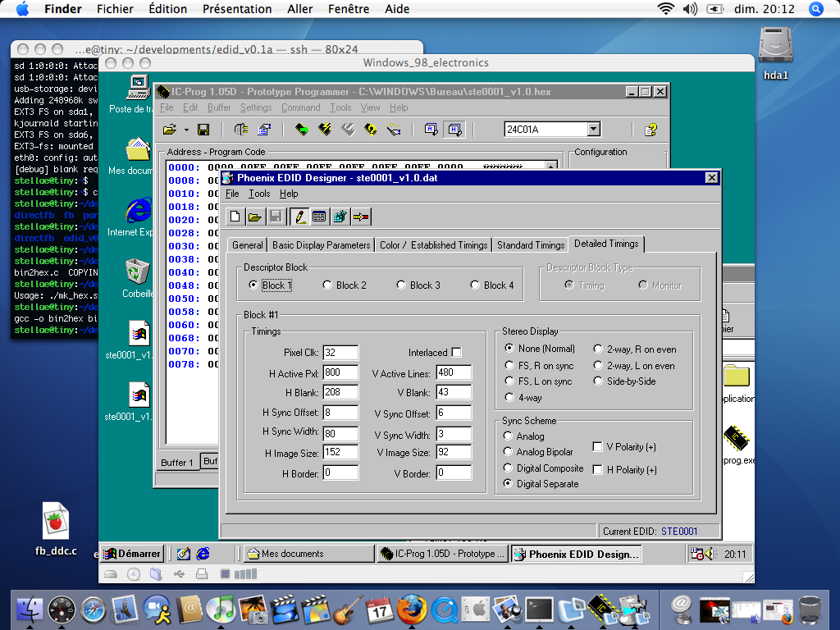Create a new EDID file in Phoenix toolbar
840x630 pixels.
235,217
